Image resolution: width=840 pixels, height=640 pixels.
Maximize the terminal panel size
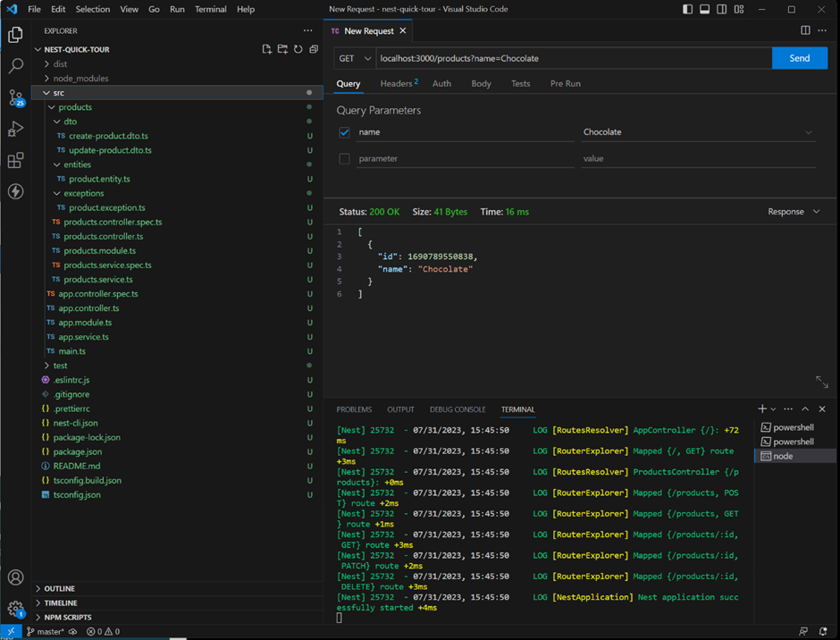pos(805,409)
